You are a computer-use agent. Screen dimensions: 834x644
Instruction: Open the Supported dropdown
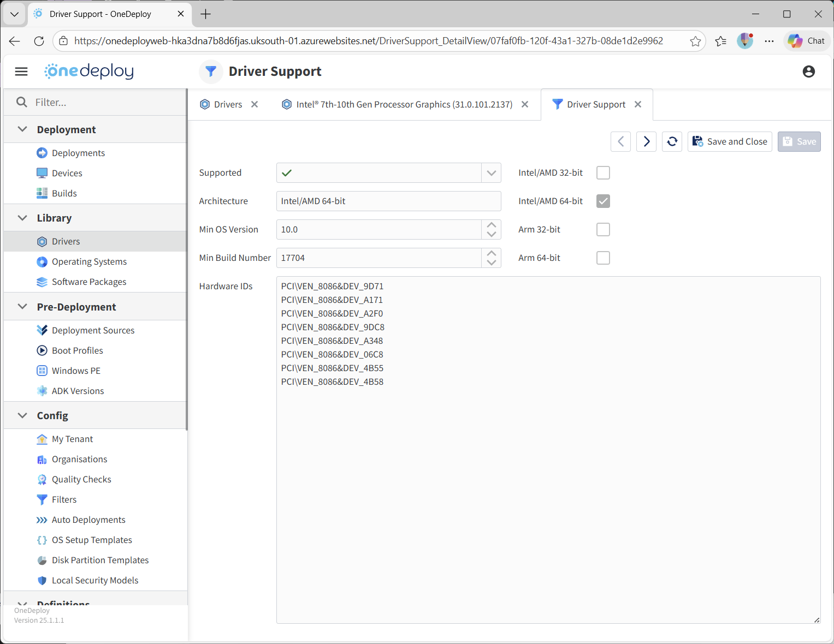491,173
